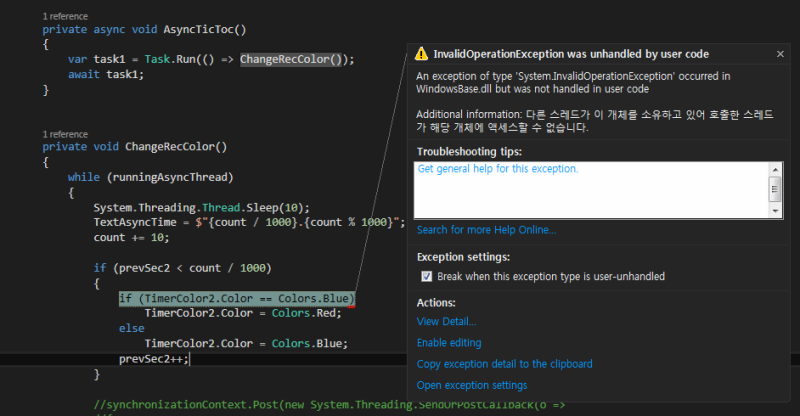
Task: Click 'private async void AsyncTicToc()' declaration
Action: 144,30
